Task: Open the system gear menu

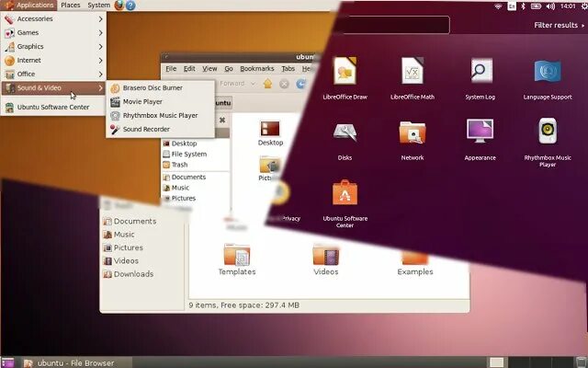Action: [583, 6]
